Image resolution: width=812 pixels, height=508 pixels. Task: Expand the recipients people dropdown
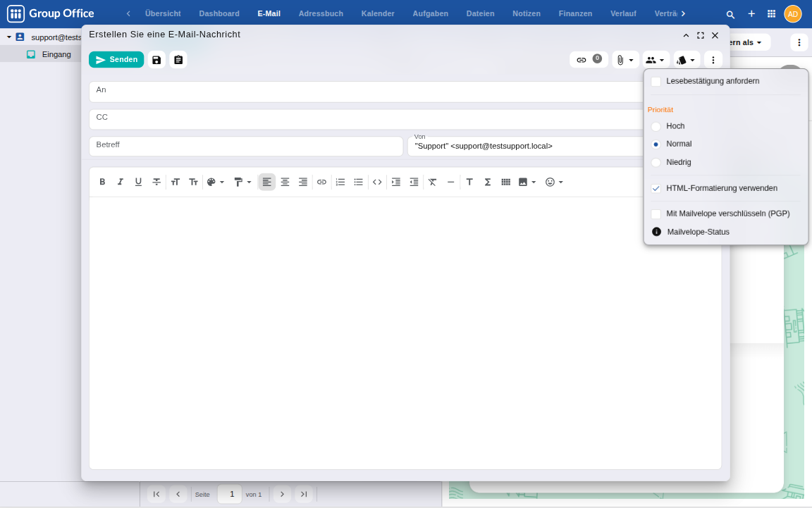pos(656,60)
